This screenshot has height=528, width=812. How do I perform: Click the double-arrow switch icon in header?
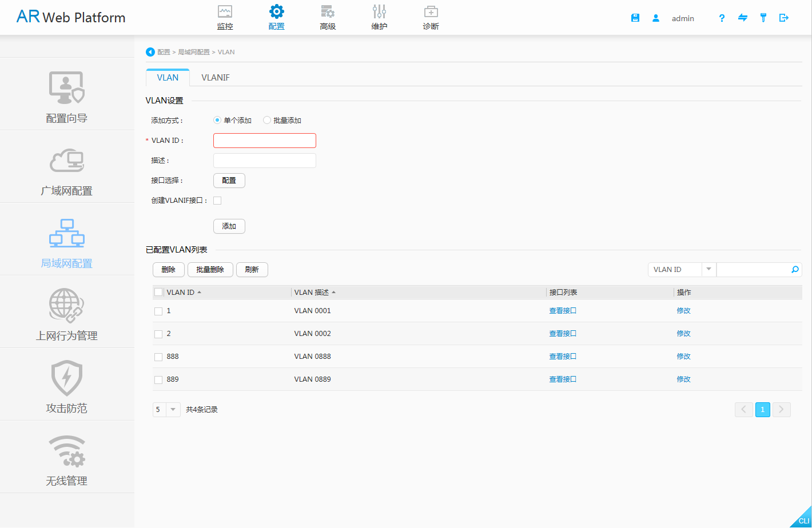tap(743, 18)
